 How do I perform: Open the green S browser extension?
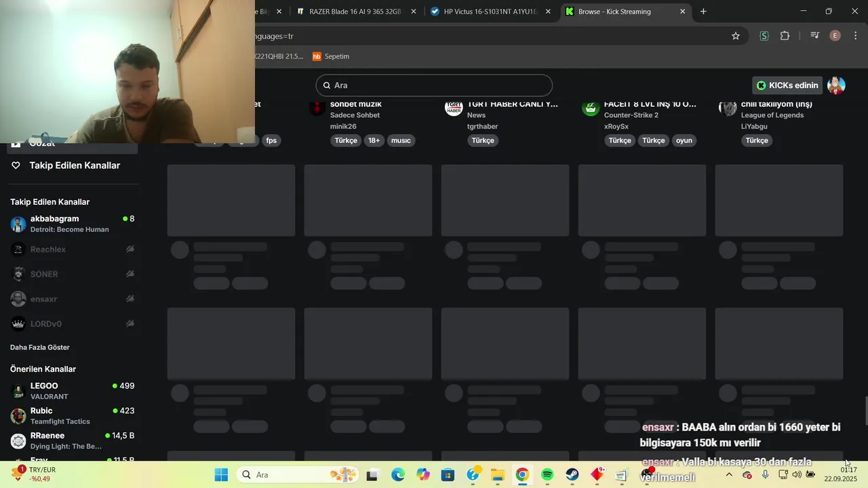(764, 36)
